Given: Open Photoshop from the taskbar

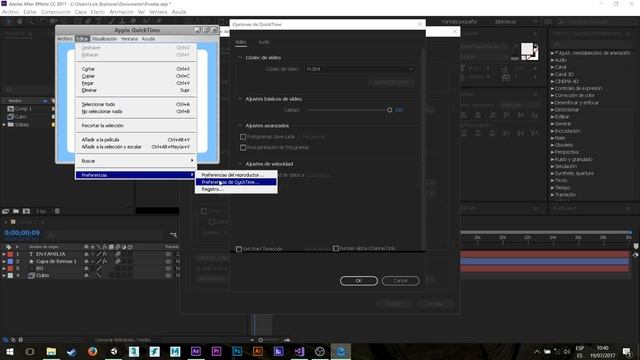Looking at the screenshot, I should [237, 351].
